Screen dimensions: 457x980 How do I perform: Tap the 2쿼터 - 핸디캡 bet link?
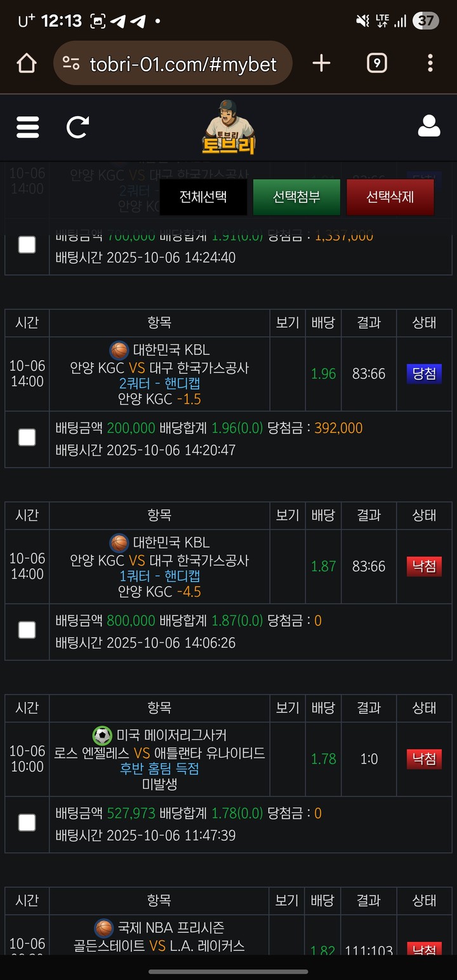(159, 383)
